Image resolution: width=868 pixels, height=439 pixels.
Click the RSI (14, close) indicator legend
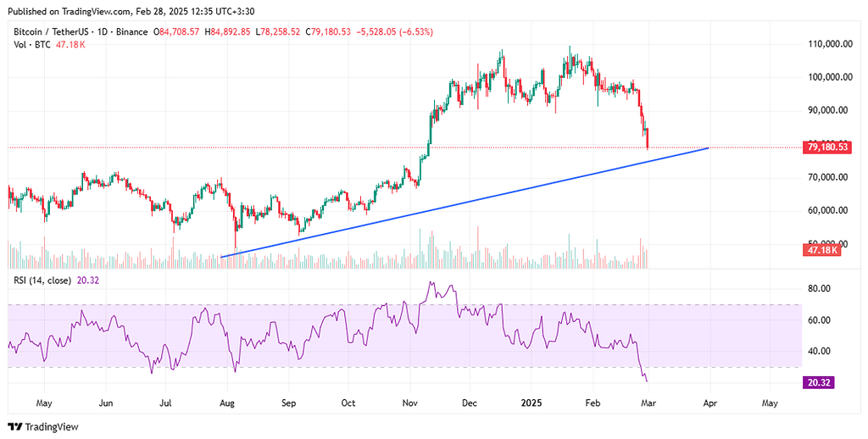click(41, 280)
